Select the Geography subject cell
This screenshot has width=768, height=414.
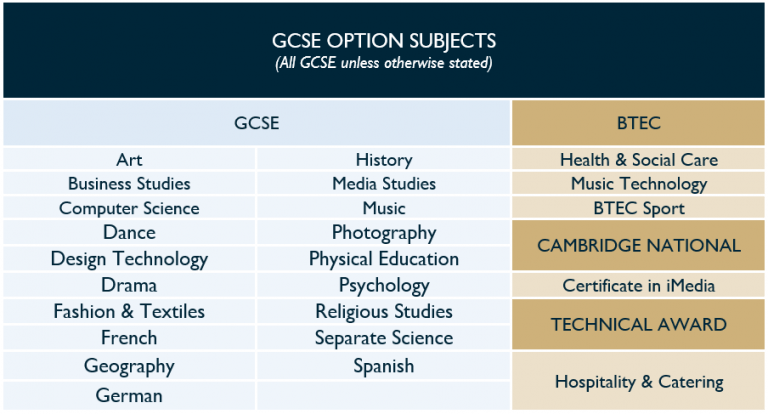(129, 366)
